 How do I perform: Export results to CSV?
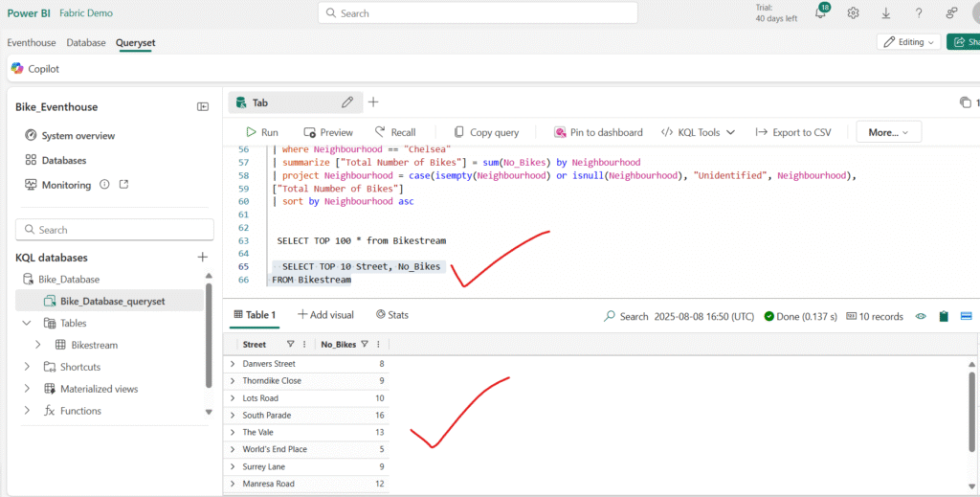click(793, 132)
